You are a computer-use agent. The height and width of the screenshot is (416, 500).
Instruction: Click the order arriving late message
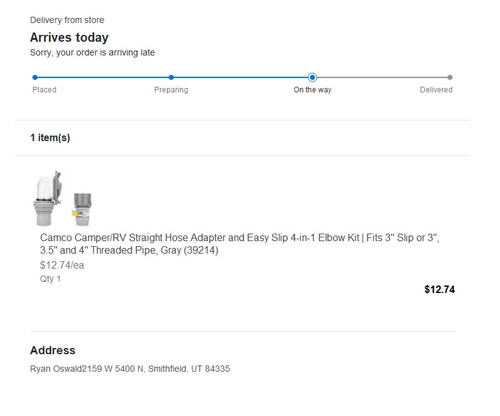92,53
